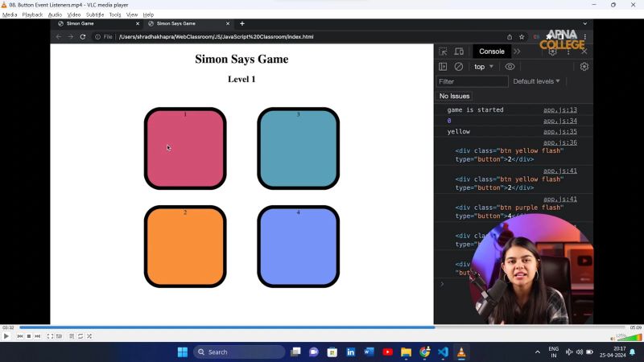644x362 pixels.
Task: Toggle VLC fullscreen mode
Action: pos(50,336)
